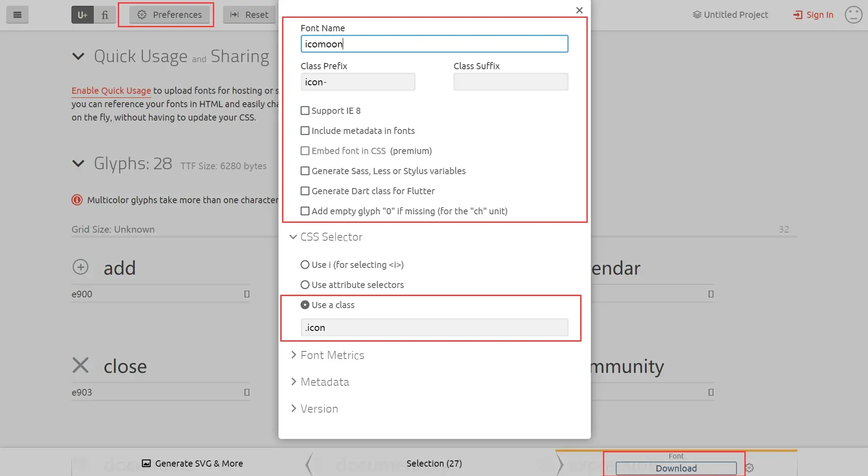Select Use attribute selectors option
The height and width of the screenshot is (476, 868).
point(305,284)
